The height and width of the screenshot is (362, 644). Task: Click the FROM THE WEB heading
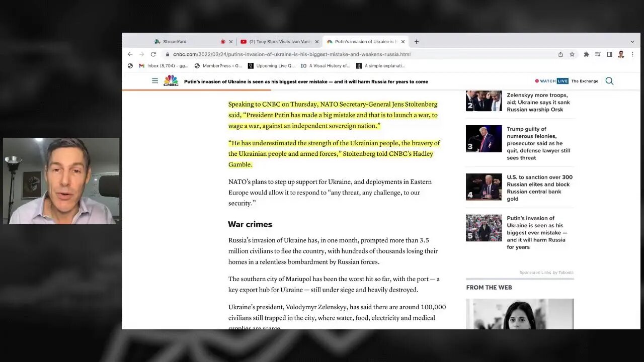pyautogui.click(x=489, y=288)
